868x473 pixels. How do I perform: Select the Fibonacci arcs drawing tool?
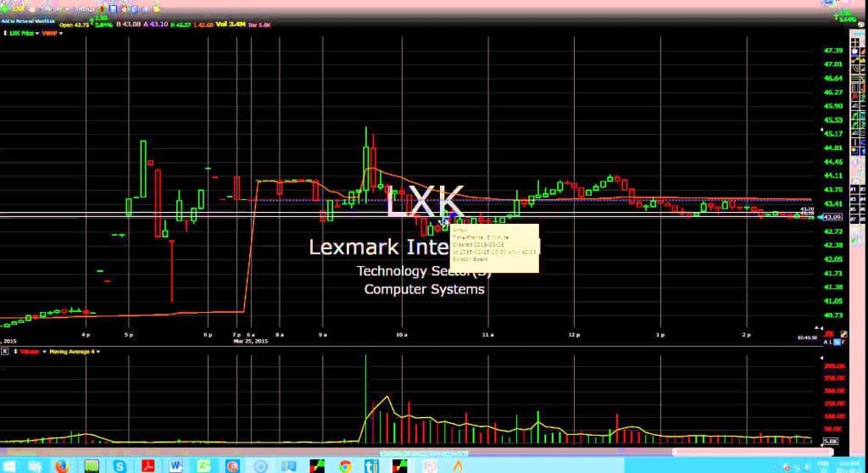854,70
